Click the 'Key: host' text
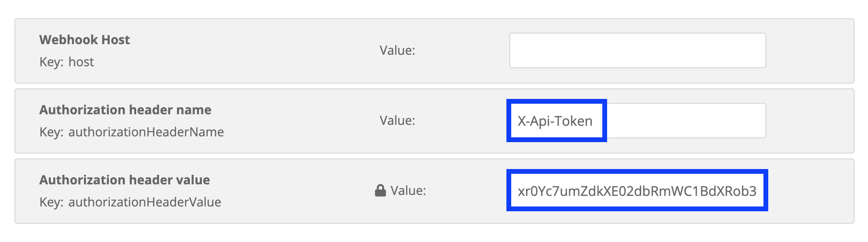Image resolution: width=868 pixels, height=242 pixels. (x=67, y=62)
